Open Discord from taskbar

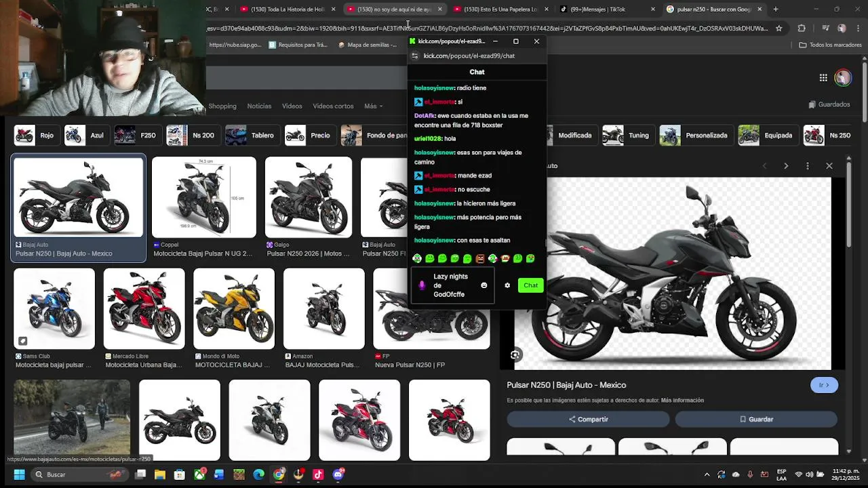[338, 474]
